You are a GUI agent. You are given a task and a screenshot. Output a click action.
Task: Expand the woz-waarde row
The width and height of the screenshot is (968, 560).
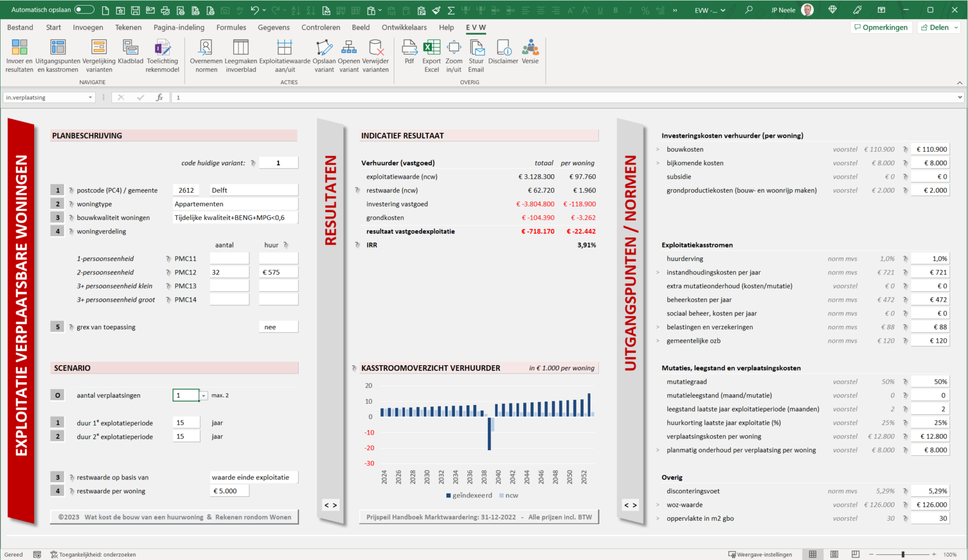click(x=658, y=505)
